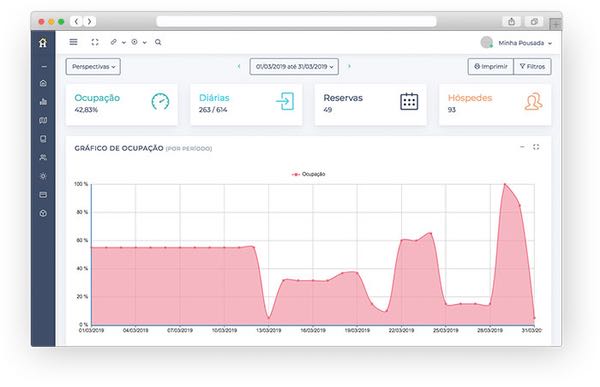Click the 93 guests value

pos(452,110)
